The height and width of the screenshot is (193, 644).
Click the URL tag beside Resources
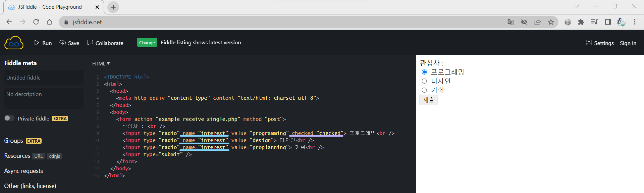[x=39, y=156]
